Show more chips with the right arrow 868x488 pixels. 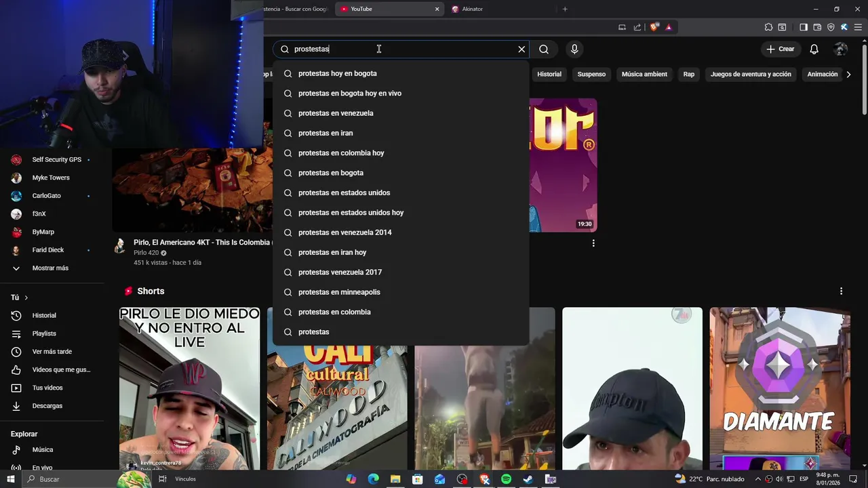point(848,74)
